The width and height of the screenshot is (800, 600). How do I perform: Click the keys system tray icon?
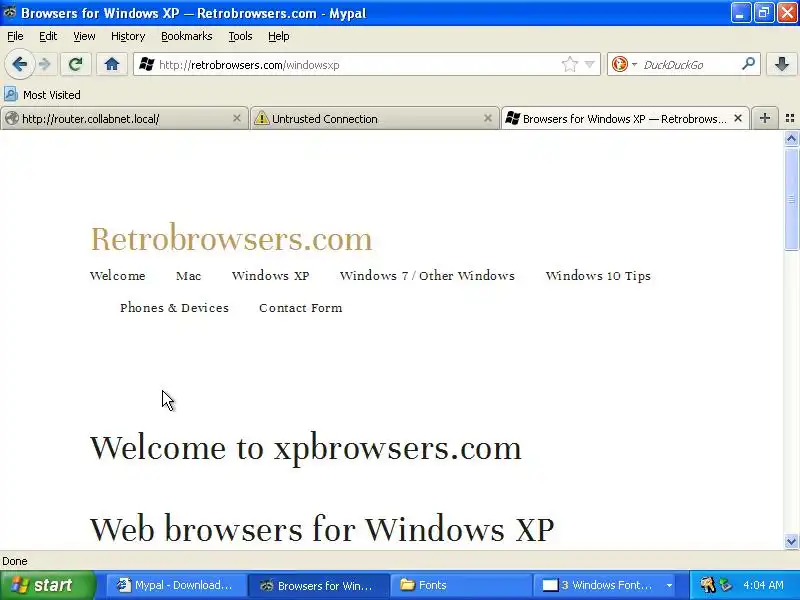708,585
